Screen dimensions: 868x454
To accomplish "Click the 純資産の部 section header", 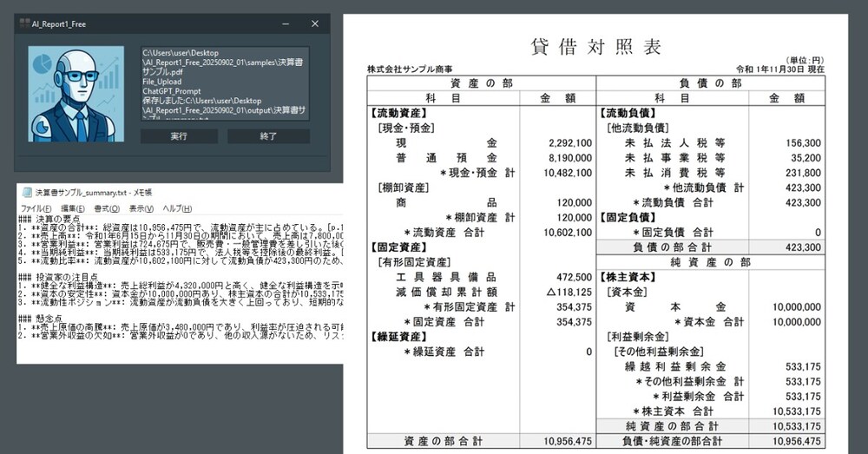I will point(710,262).
